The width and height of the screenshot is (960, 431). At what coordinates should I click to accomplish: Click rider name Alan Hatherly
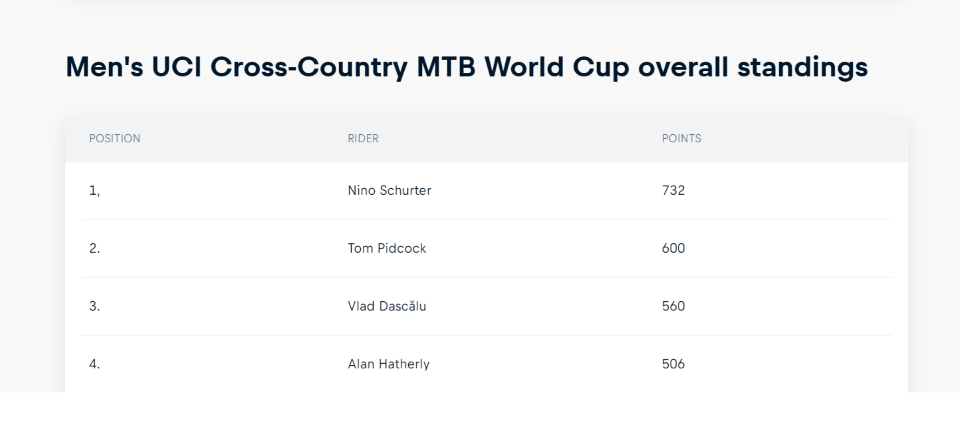click(389, 364)
